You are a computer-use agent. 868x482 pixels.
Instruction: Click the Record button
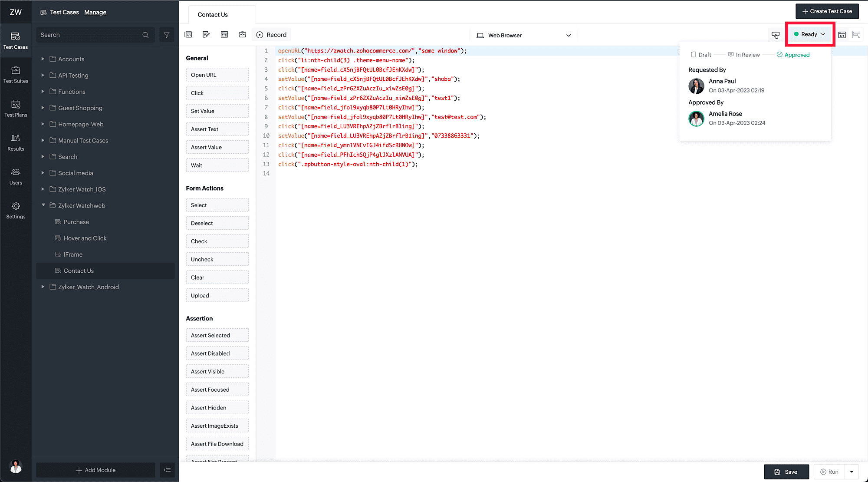(271, 35)
